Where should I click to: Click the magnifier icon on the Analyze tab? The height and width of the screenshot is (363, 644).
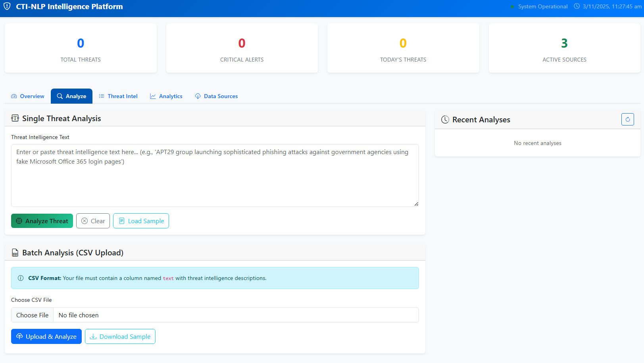(60, 96)
